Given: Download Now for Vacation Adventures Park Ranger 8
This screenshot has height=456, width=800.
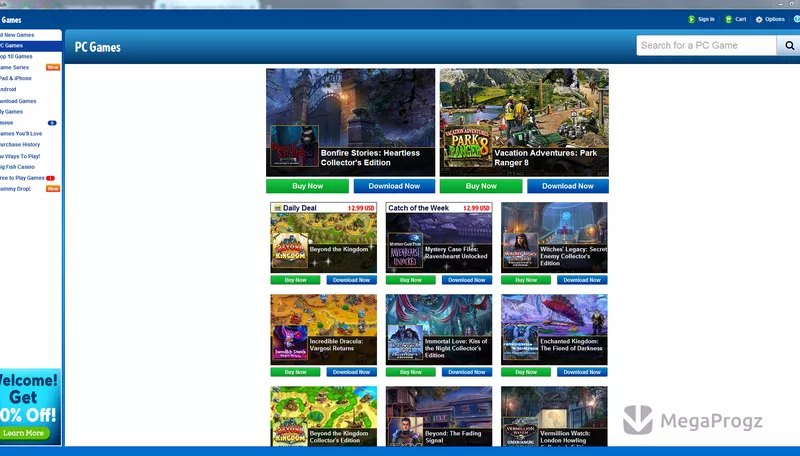Looking at the screenshot, I should 568,186.
